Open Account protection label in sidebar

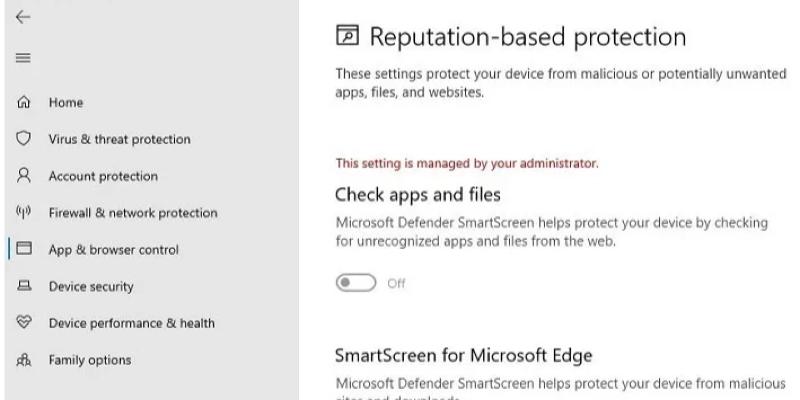(x=103, y=176)
